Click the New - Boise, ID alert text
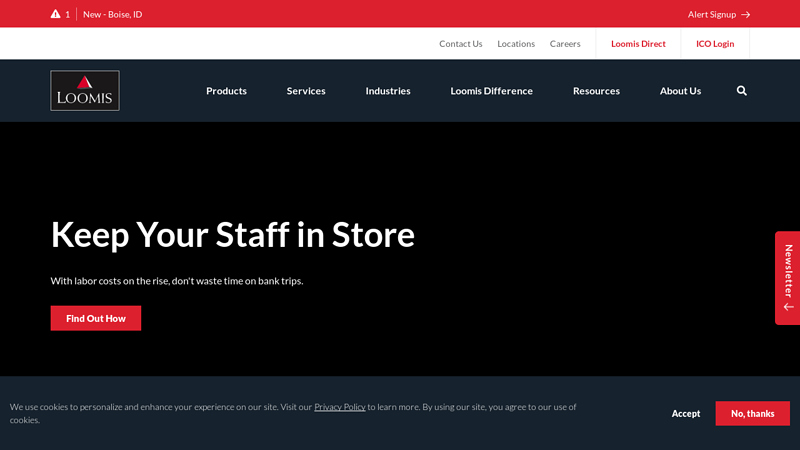Viewport: 800px width, 450px height. click(x=113, y=14)
